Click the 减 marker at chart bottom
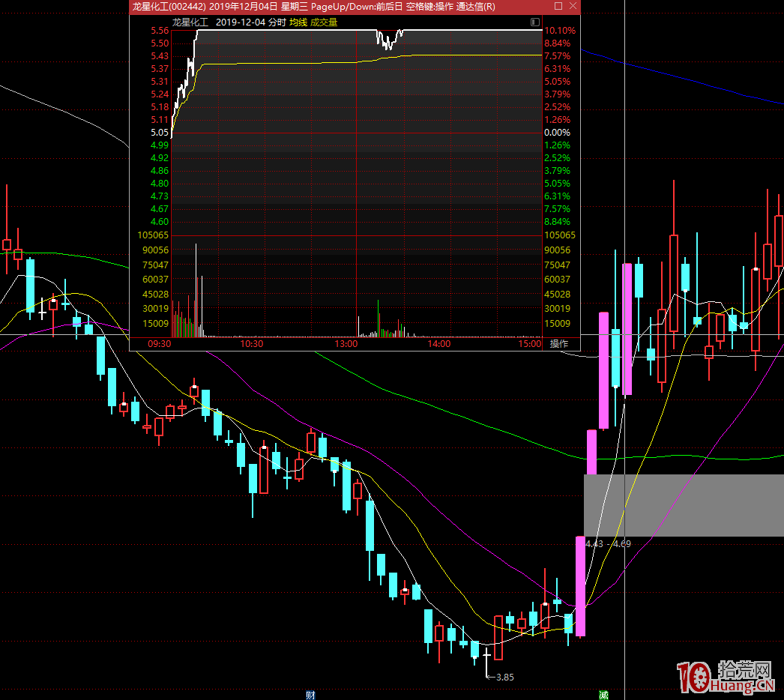The height and width of the screenshot is (700, 784). tap(603, 695)
